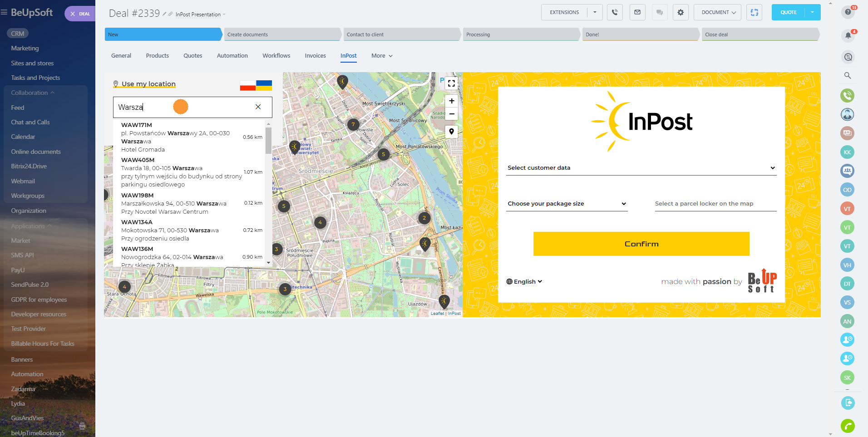Toggle fullscreen map view
Screen dimensions: 868x437
tap(451, 83)
